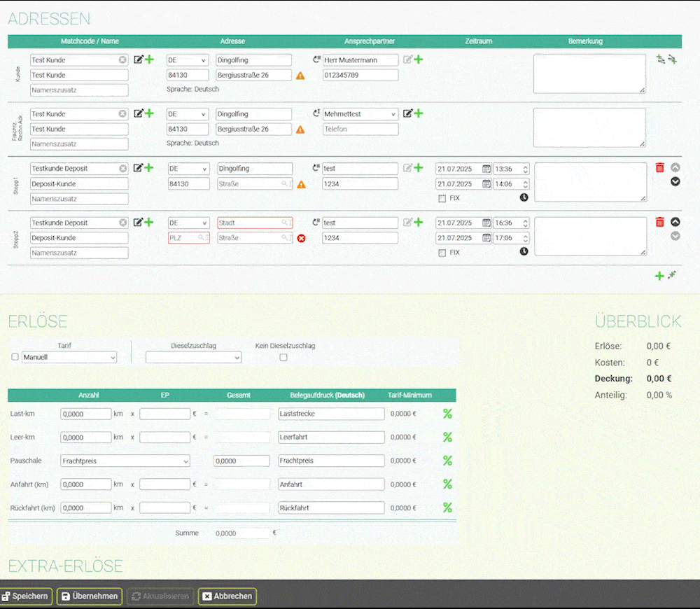This screenshot has height=609, width=700.
Task: Click the Matchcode / Name column header
Action: point(90,41)
